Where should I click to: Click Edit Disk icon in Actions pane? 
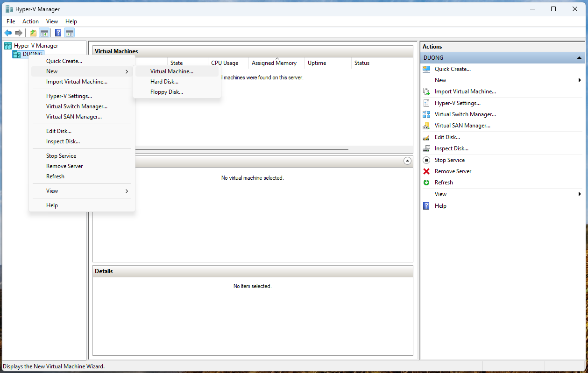click(x=426, y=137)
